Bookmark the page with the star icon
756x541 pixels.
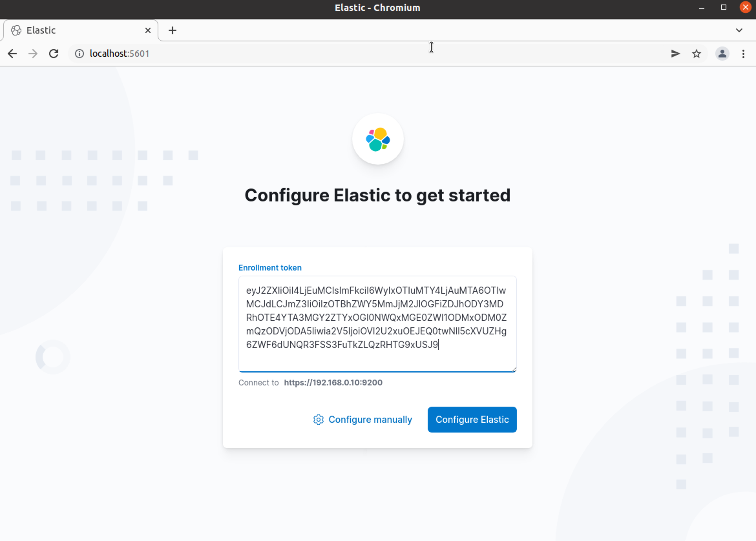pos(696,53)
